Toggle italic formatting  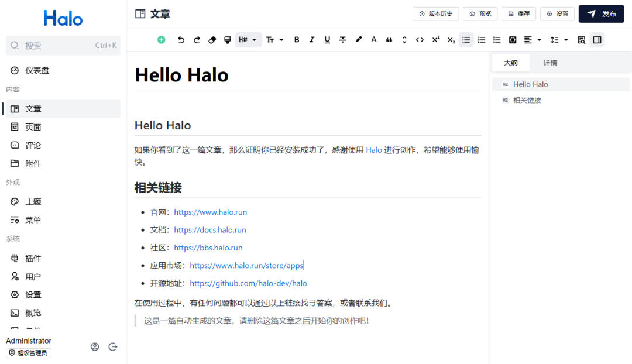(x=312, y=40)
